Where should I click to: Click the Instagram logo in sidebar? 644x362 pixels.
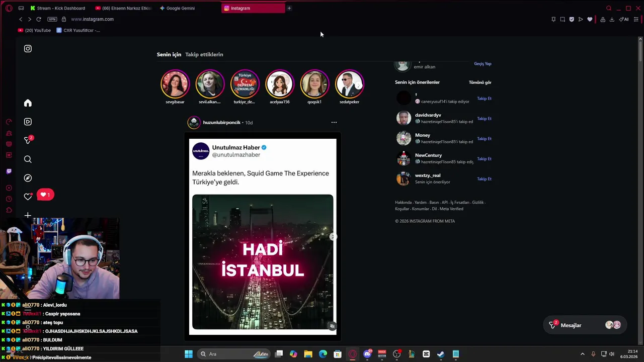click(x=28, y=49)
